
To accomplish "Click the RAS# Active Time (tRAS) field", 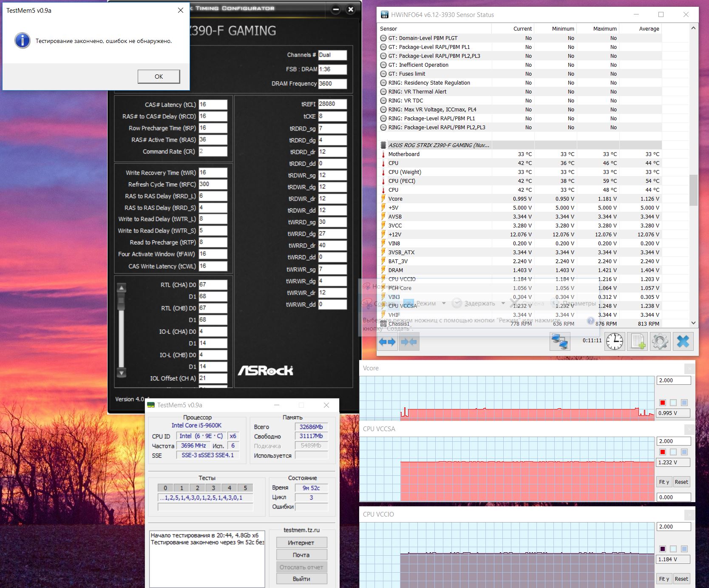I will pyautogui.click(x=213, y=140).
